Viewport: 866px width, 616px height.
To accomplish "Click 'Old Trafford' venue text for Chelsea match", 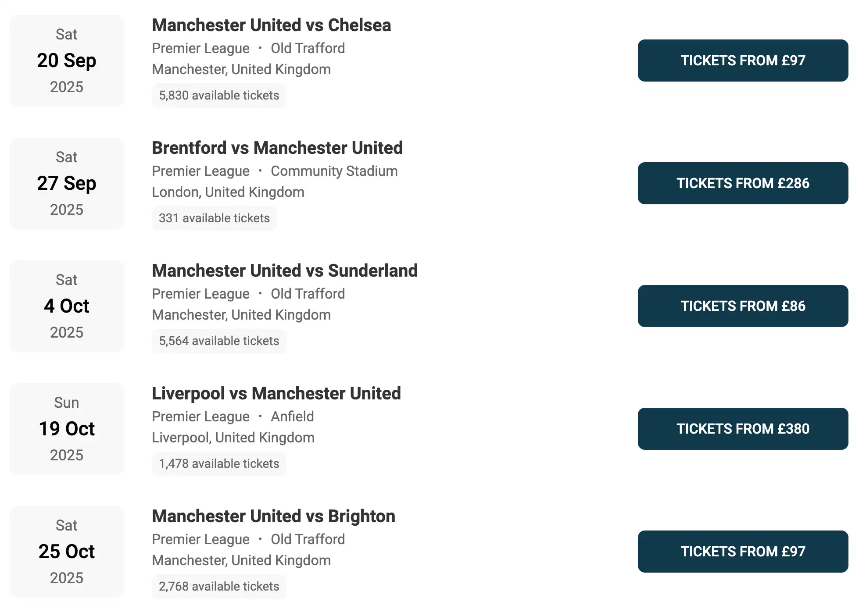I will (x=308, y=48).
